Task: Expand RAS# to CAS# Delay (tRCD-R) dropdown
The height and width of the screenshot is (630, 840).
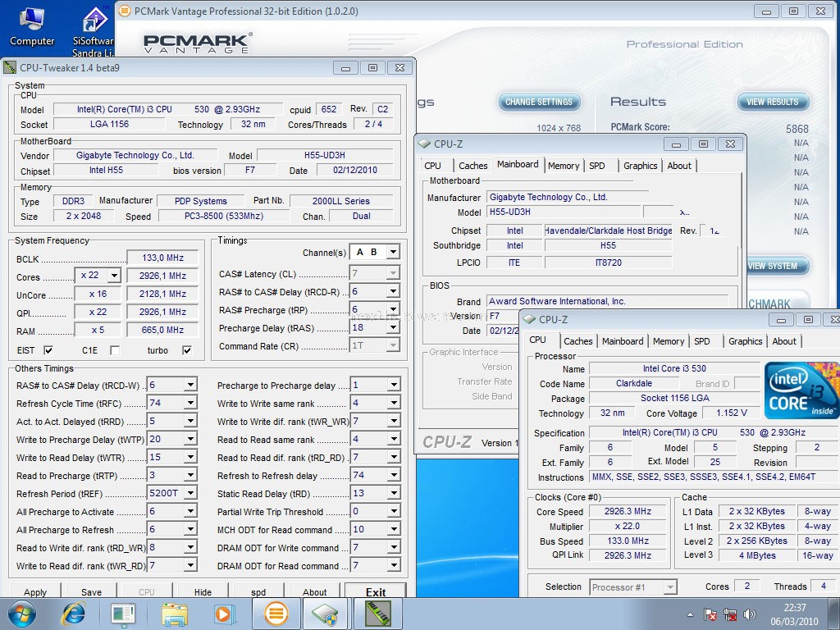Action: tap(393, 291)
